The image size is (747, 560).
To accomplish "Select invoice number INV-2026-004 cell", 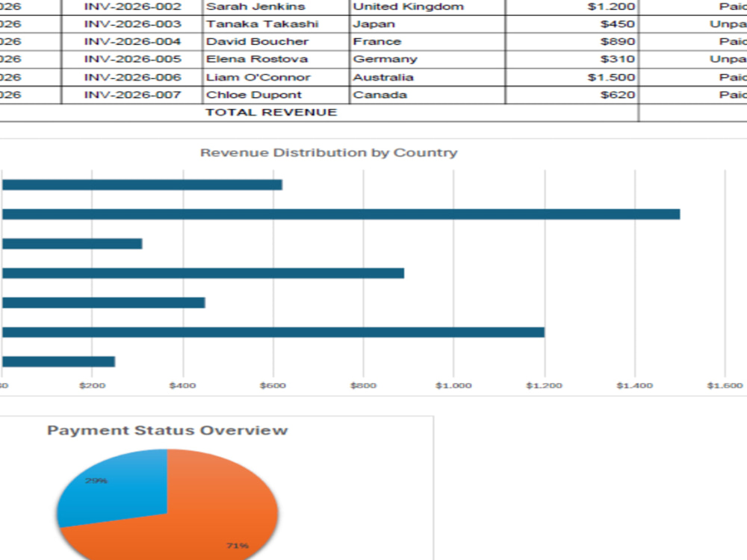I will tap(132, 41).
